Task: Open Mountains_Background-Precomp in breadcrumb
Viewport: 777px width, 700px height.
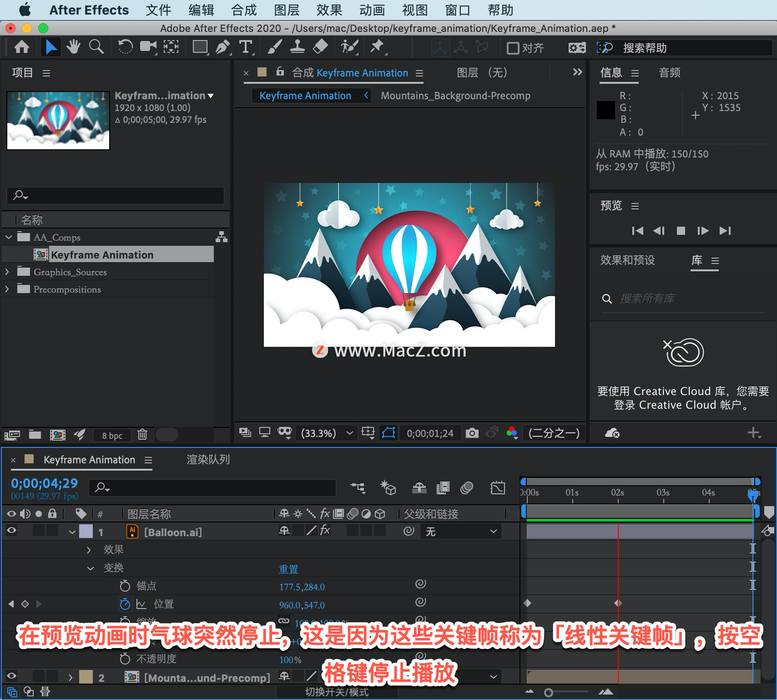Action: pos(455,96)
